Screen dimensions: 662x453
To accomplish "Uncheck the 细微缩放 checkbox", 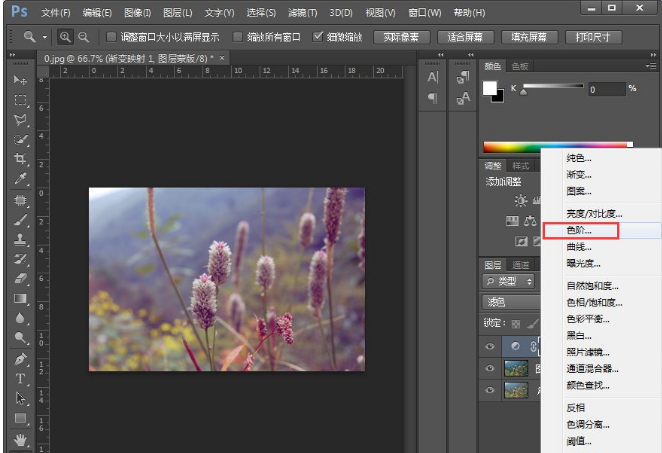I will (x=318, y=37).
